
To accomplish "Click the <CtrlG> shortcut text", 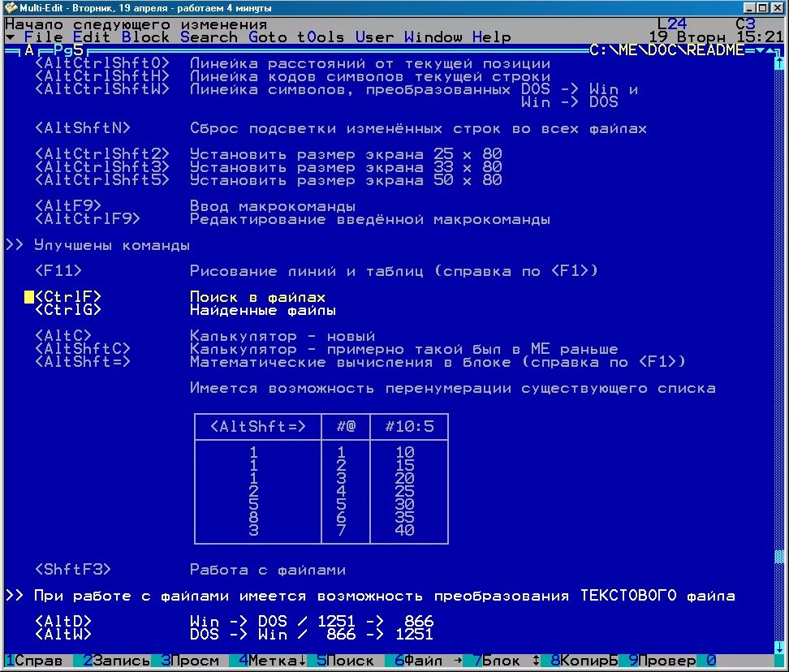I will pos(68,310).
